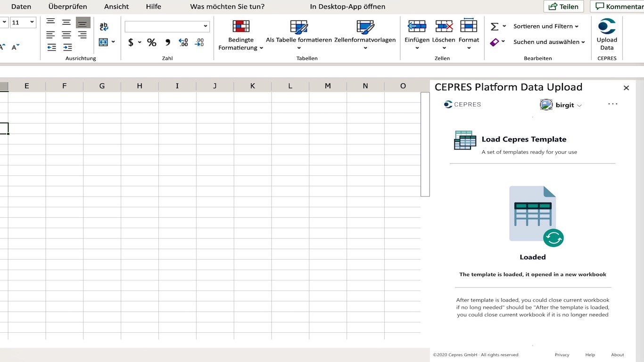Screen dimensions: 644x362
Task: Open Zellenformatvorlagen styles
Action: coord(365,35)
